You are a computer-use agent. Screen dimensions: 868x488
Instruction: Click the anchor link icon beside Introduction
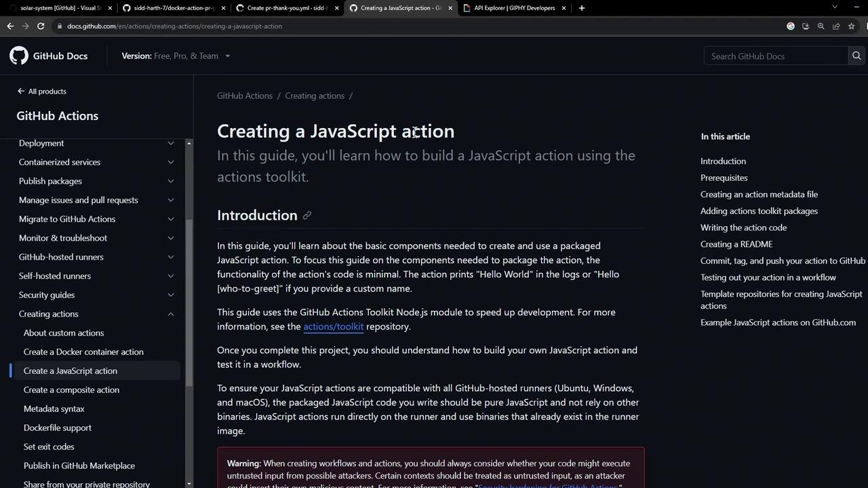click(x=307, y=216)
